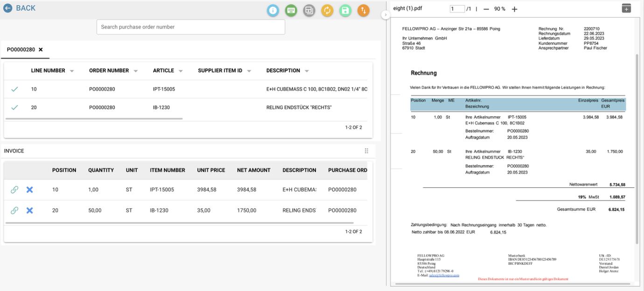Select the PO0000280 tab
The image size is (644, 291).
pos(25,50)
